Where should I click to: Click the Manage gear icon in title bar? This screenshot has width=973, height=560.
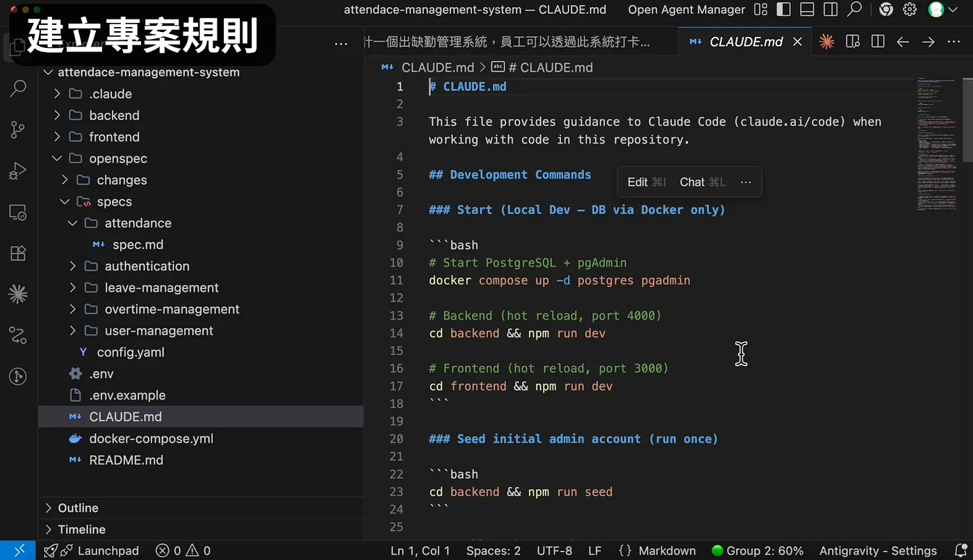point(910,10)
